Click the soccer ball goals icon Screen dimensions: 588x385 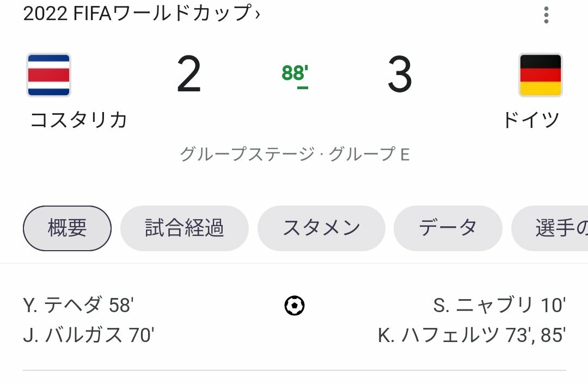pyautogui.click(x=295, y=306)
